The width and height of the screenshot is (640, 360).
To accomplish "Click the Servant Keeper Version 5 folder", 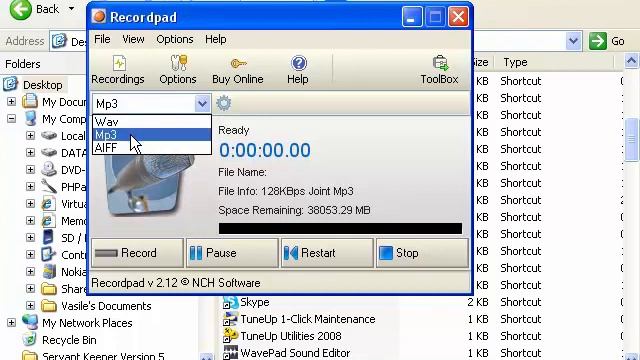I will point(103,356).
